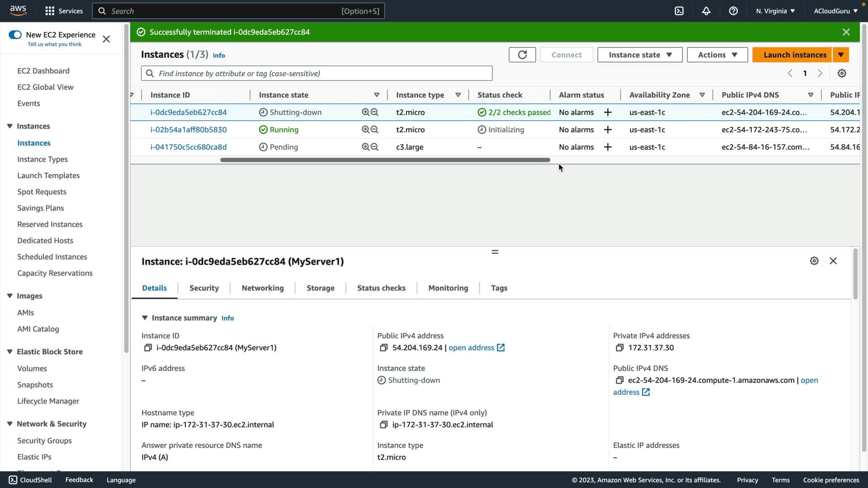Image resolution: width=868 pixels, height=488 pixels.
Task: Open the notifications bell icon
Action: [706, 11]
